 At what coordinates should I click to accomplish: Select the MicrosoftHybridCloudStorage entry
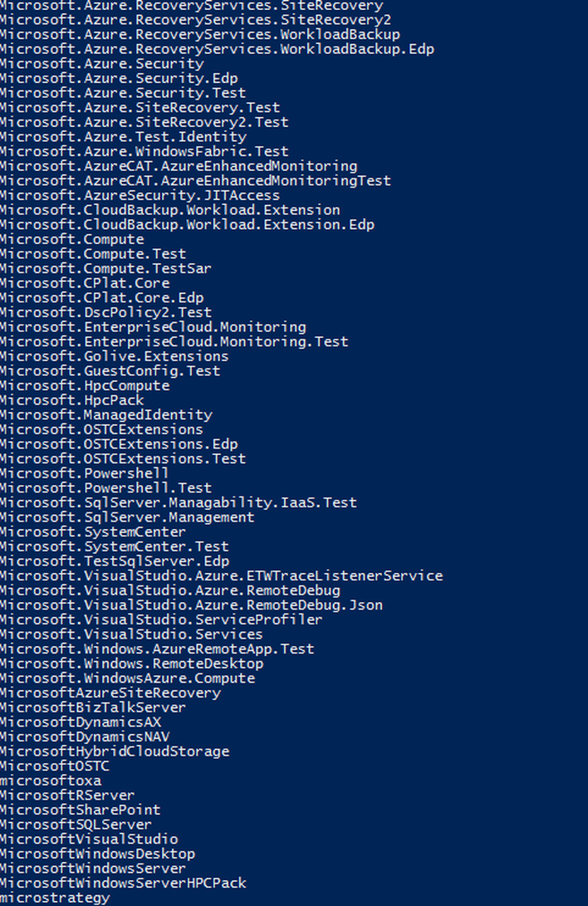click(115, 752)
